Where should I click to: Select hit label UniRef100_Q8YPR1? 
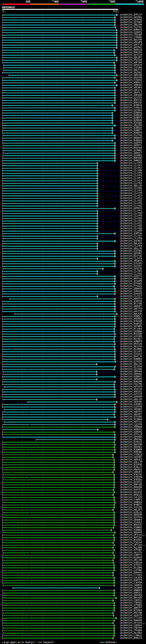pos(131,254)
